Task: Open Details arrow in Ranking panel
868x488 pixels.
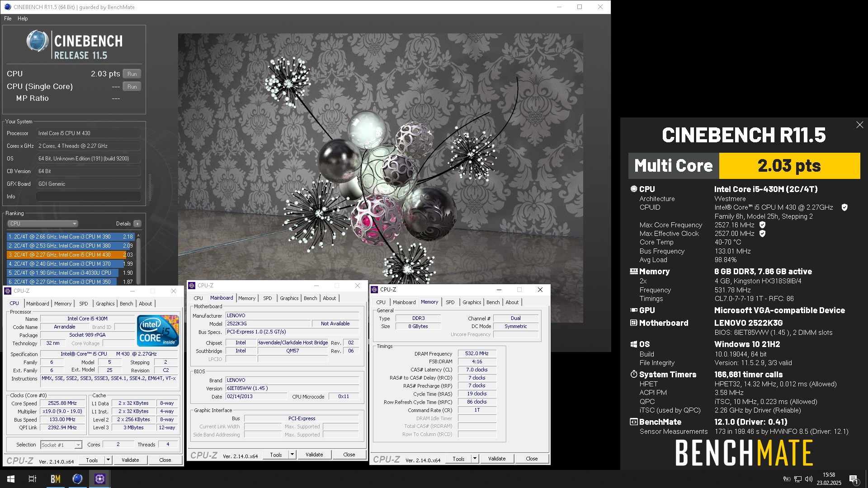Action: pyautogui.click(x=137, y=224)
